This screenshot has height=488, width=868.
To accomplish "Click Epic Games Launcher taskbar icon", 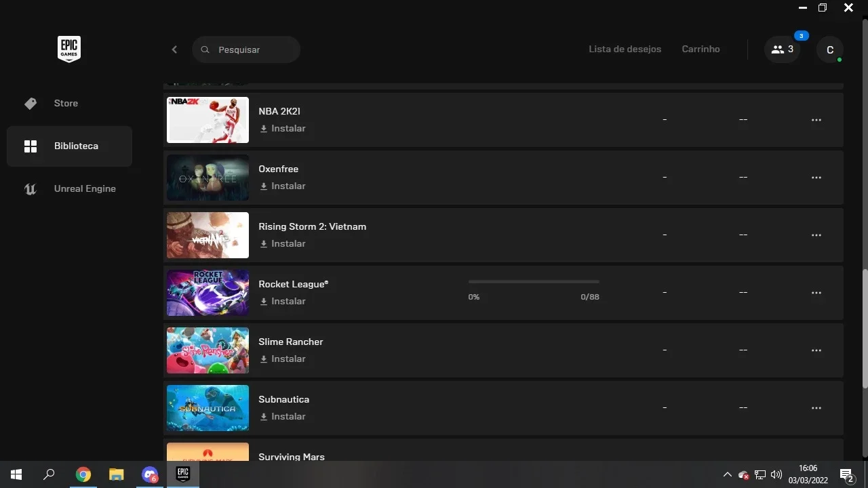I will 183,474.
